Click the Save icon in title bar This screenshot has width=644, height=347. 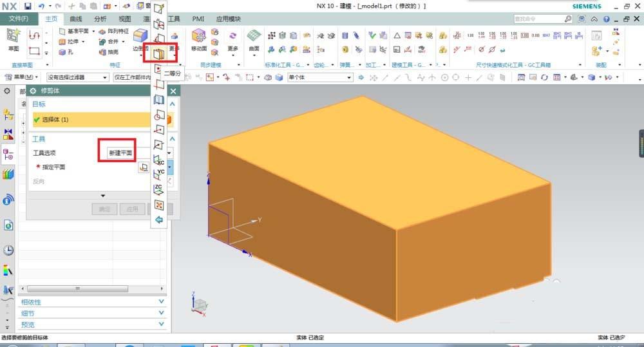click(28, 6)
